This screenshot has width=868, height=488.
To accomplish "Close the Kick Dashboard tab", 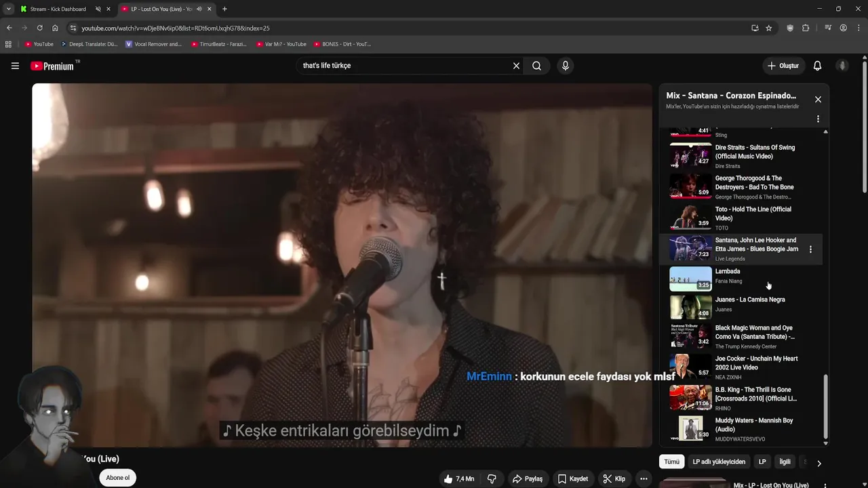I will 108,9.
